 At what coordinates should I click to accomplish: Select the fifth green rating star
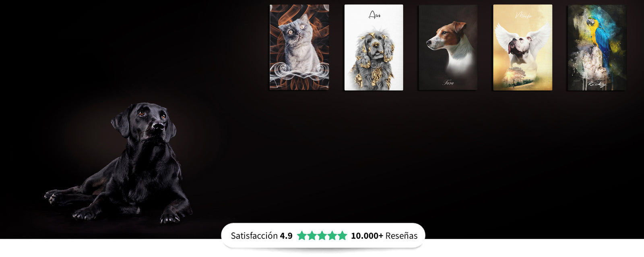pyautogui.click(x=342, y=236)
